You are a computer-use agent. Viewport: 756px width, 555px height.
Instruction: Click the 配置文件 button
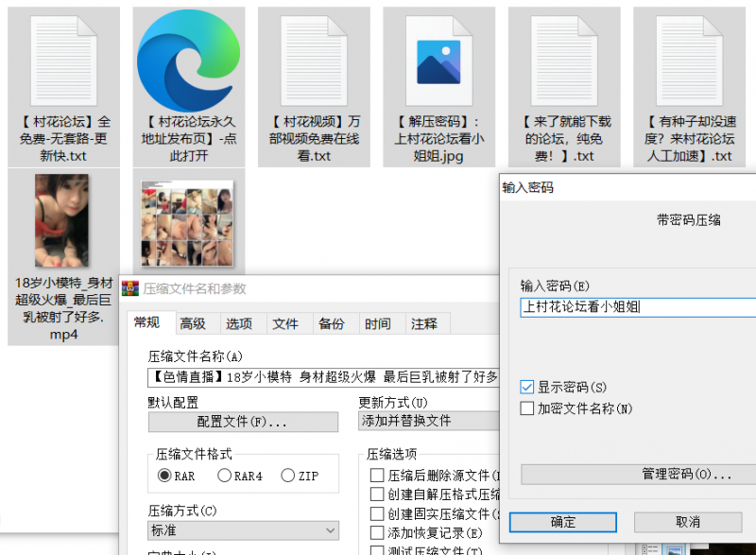click(242, 421)
